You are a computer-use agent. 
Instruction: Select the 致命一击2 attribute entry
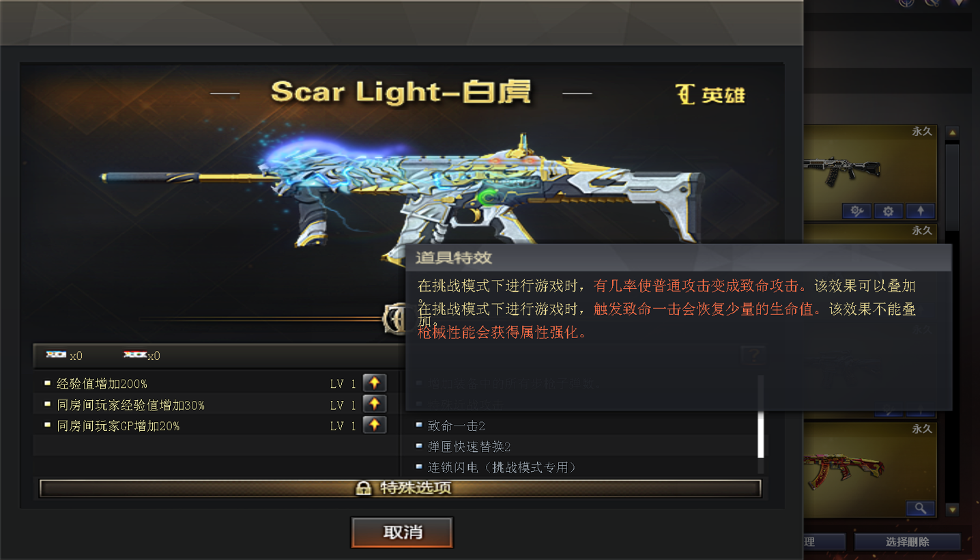(456, 426)
